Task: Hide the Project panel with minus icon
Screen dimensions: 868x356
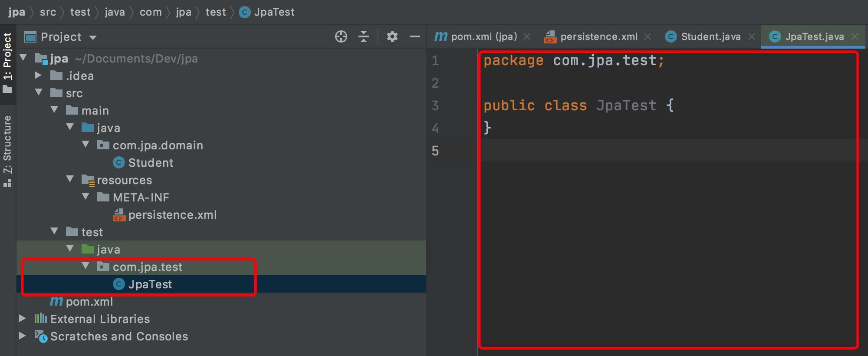Action: [415, 36]
